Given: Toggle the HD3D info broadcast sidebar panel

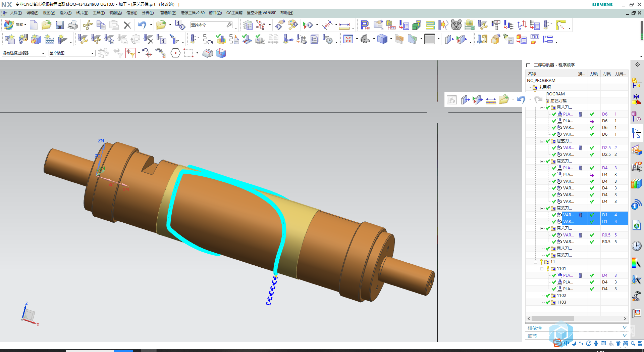Looking at the screenshot, I should click(636, 204).
